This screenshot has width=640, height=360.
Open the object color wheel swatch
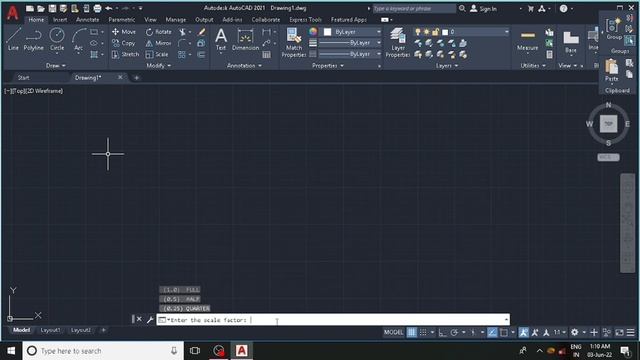click(313, 32)
